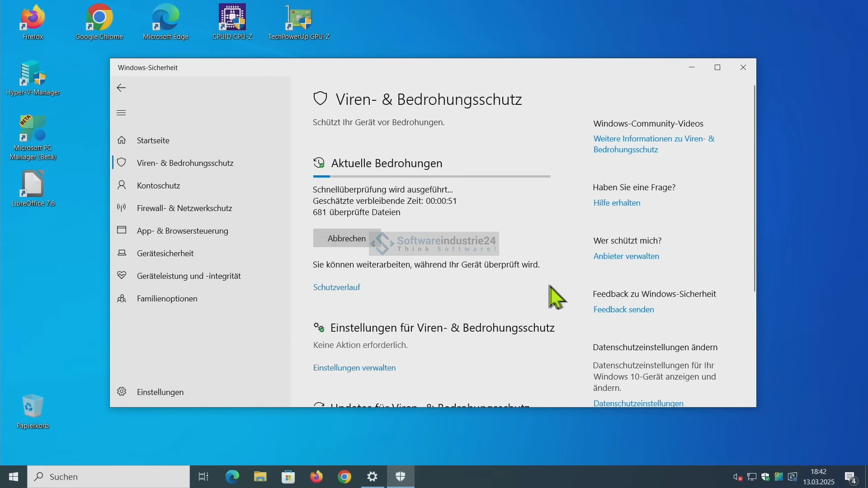The height and width of the screenshot is (488, 868).
Task: Click Anbieter verwalten link
Action: [626, 256]
